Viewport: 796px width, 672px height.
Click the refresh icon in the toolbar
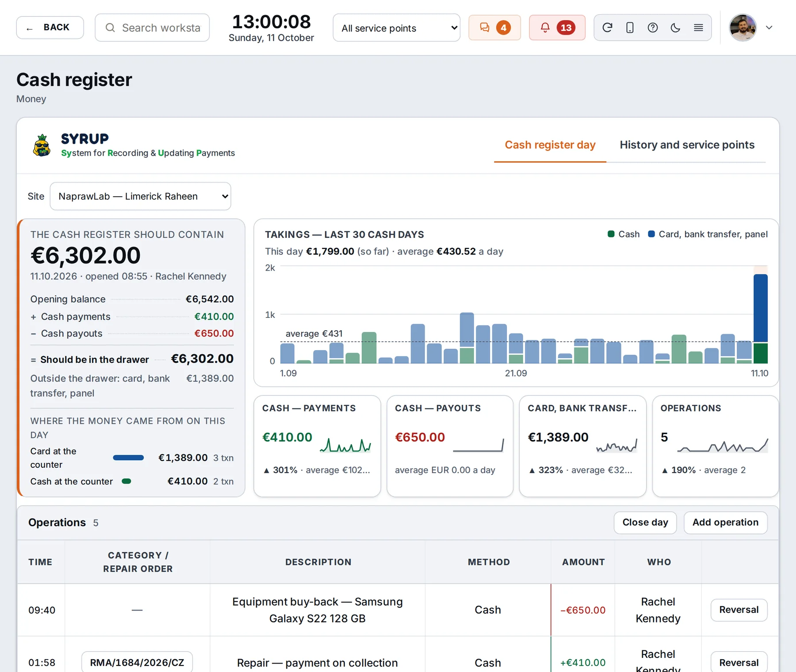point(607,27)
